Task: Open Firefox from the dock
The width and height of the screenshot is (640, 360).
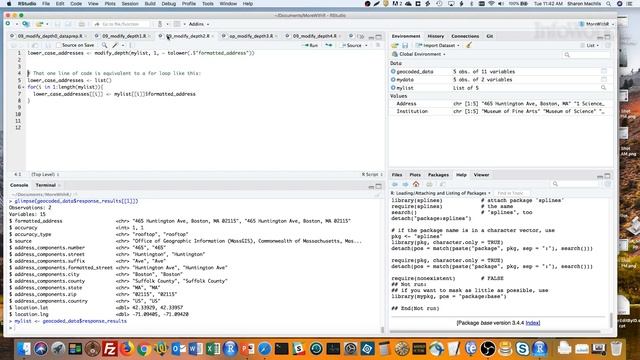Action: pos(127,349)
